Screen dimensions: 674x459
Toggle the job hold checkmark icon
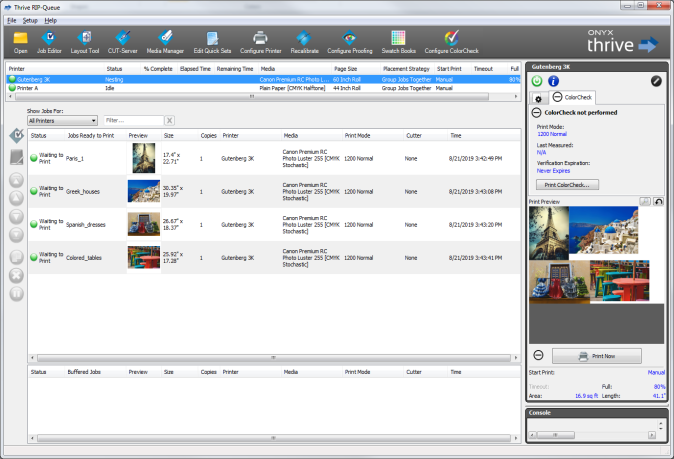(x=16, y=136)
